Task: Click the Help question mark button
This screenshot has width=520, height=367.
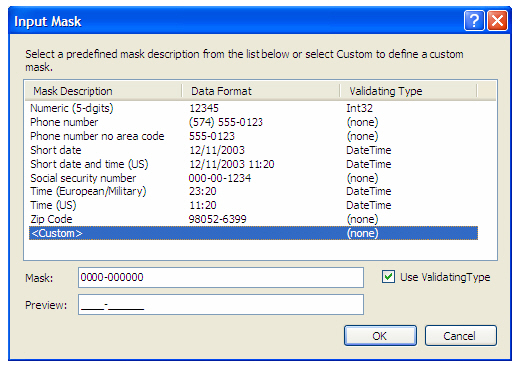Action: click(474, 21)
